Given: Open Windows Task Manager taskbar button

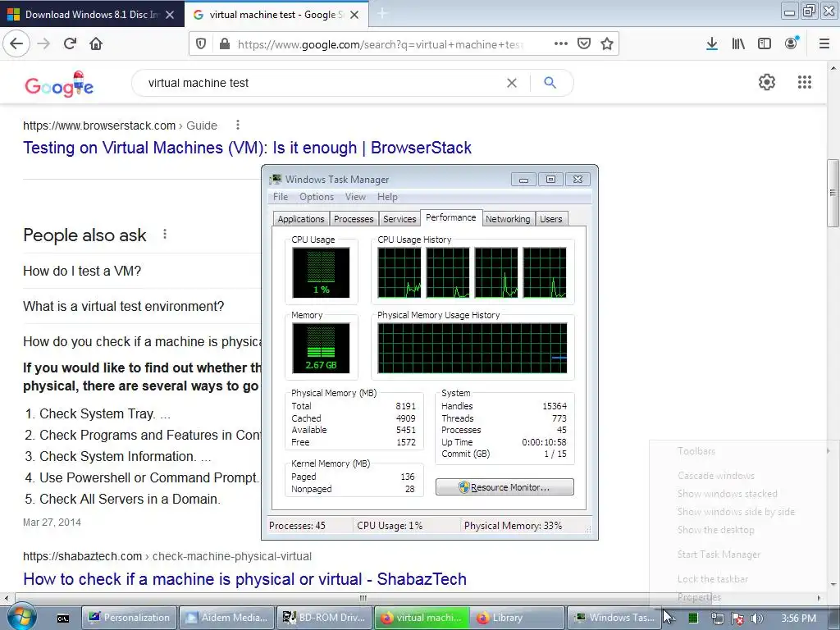Looking at the screenshot, I should coord(614,618).
